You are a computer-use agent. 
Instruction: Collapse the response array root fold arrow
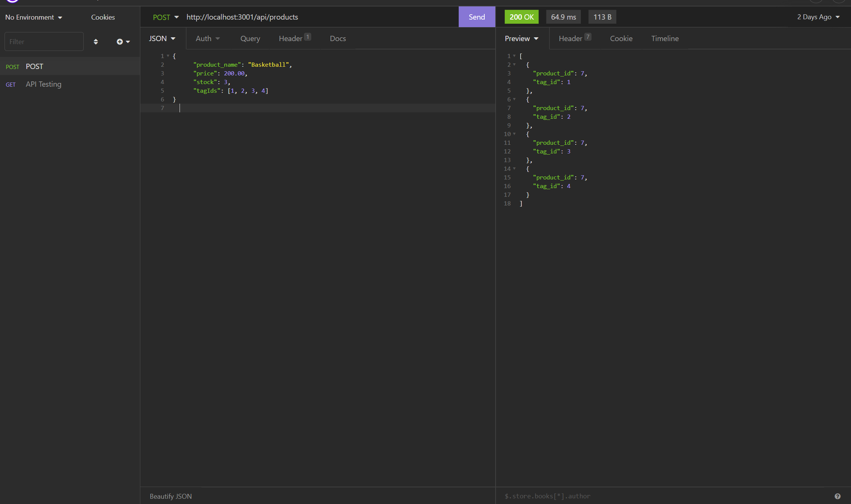515,56
